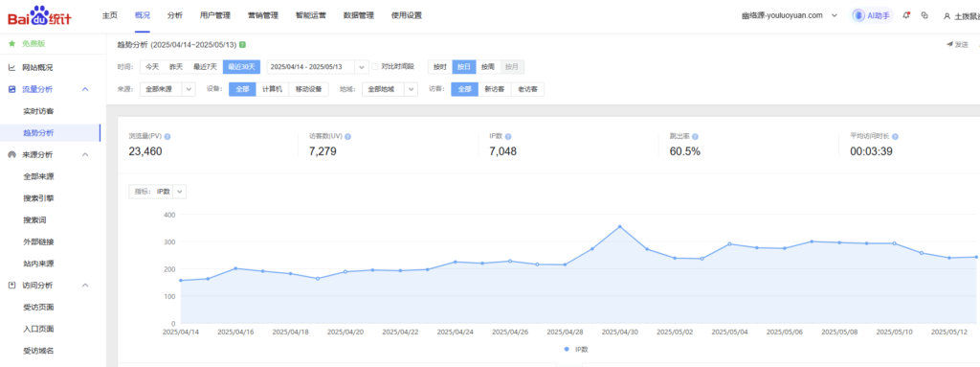This screenshot has width=980, height=367.
Task: Open the 营销管理 top menu
Action: (263, 15)
